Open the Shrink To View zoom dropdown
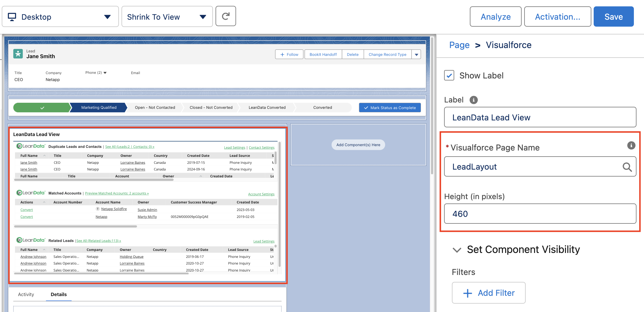Viewport: 644px width, 312px height. (167, 16)
